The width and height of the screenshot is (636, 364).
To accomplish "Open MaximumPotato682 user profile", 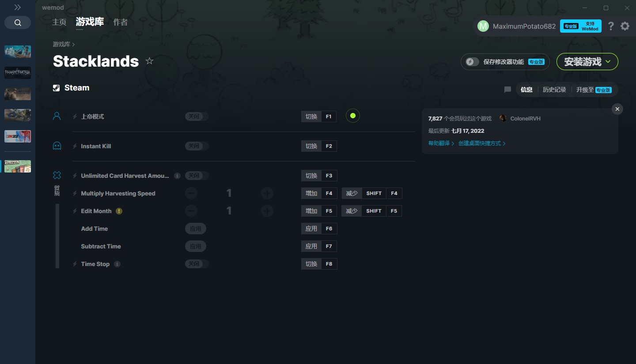I will tap(517, 26).
